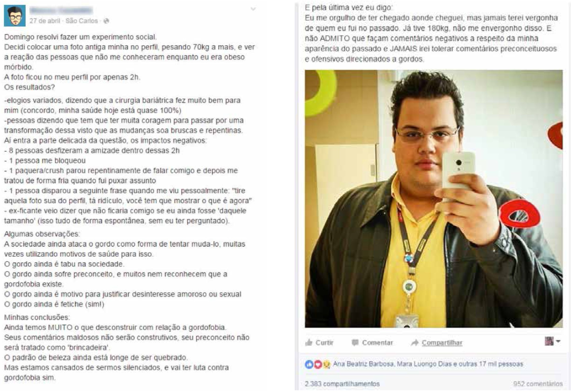
Task: View the 2.383 compartilhamentos list
Action: pyautogui.click(x=342, y=384)
